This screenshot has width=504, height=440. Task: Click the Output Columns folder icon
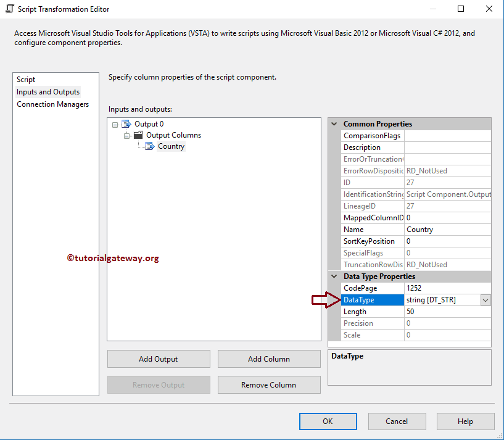pos(138,135)
